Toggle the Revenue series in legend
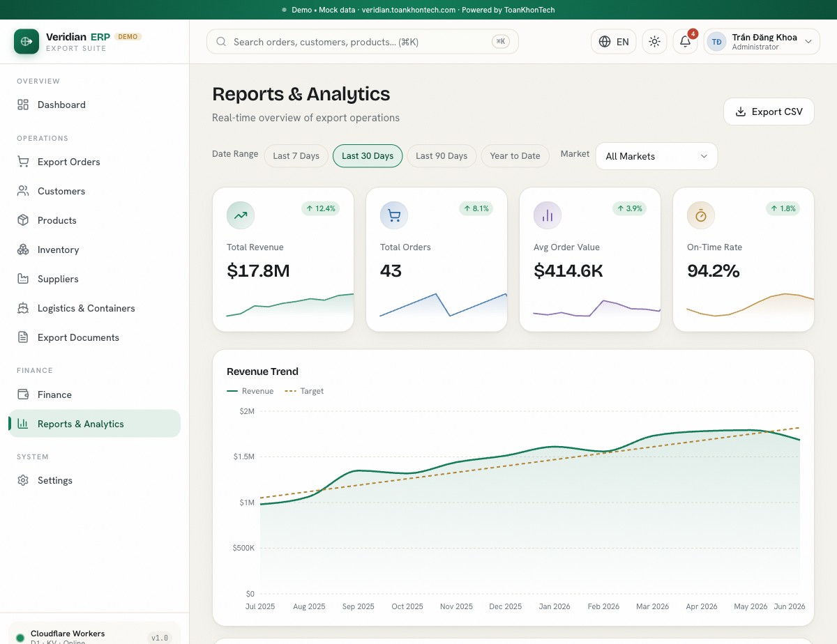 tap(250, 391)
